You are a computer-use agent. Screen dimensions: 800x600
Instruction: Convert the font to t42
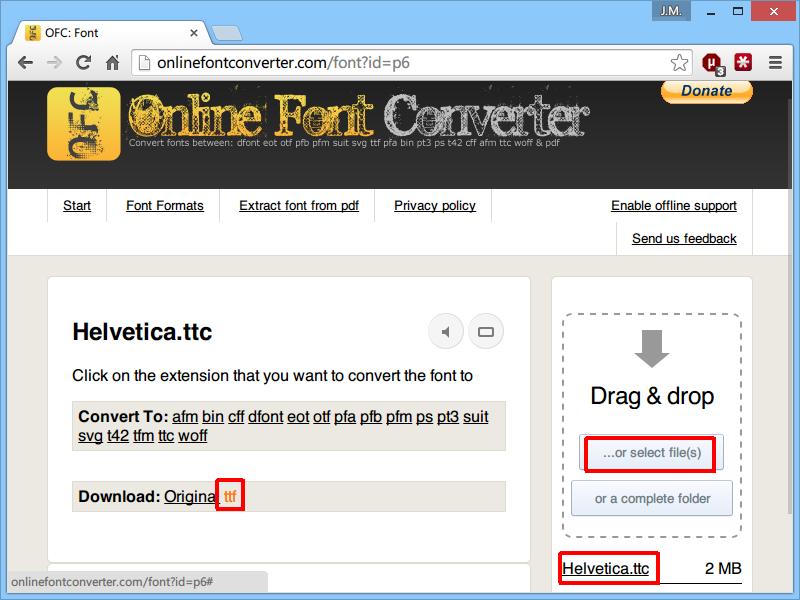pyautogui.click(x=118, y=436)
